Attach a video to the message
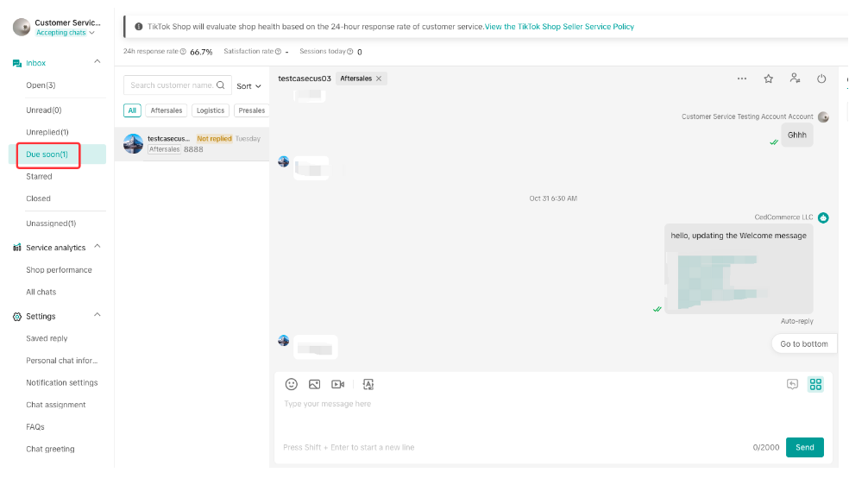 338,384
